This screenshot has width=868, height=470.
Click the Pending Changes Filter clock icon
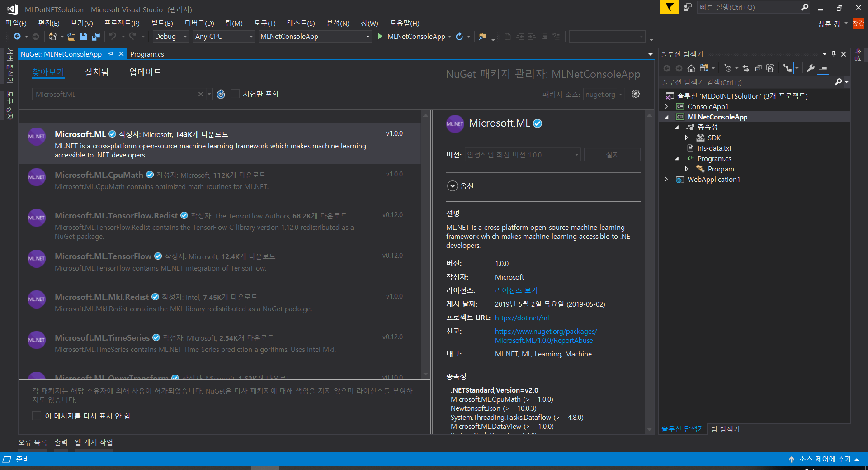pos(728,68)
